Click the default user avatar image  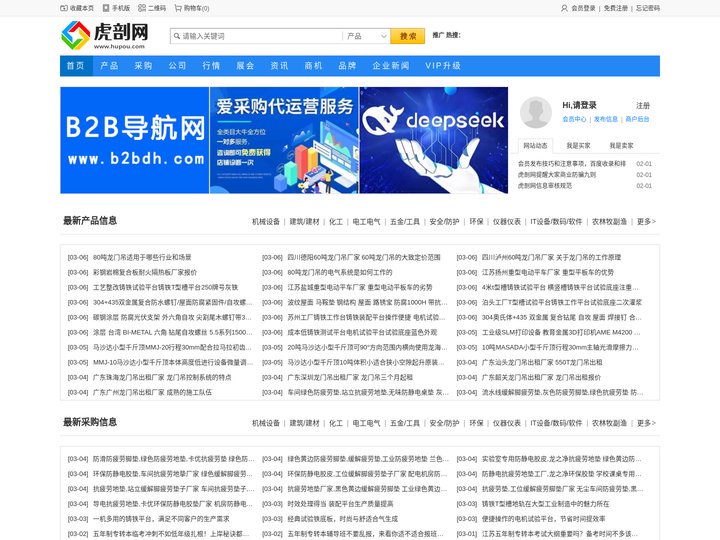coord(535,112)
